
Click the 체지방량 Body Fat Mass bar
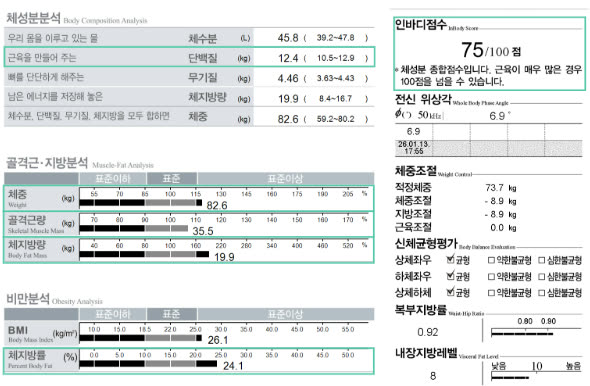pos(144,254)
